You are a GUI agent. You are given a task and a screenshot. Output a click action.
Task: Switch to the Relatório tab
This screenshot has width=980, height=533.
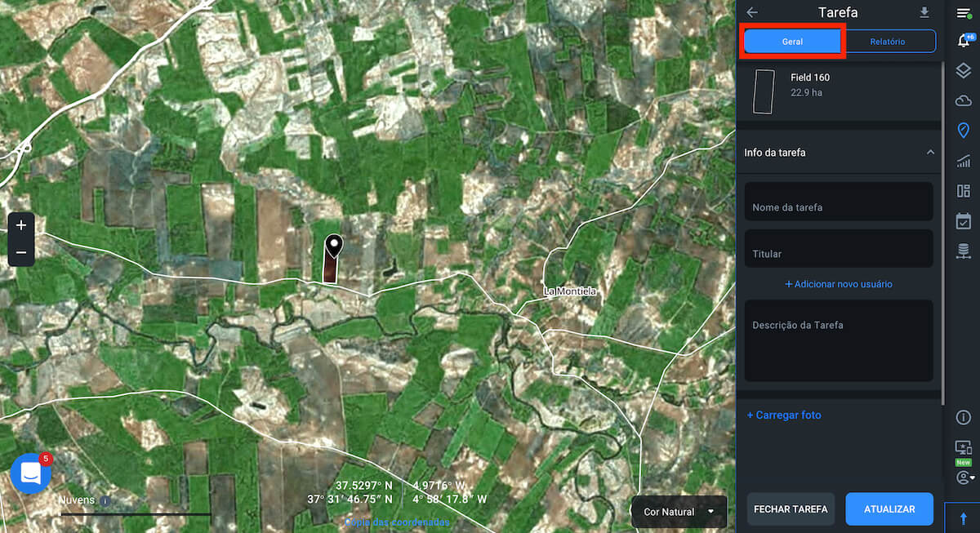tap(887, 42)
